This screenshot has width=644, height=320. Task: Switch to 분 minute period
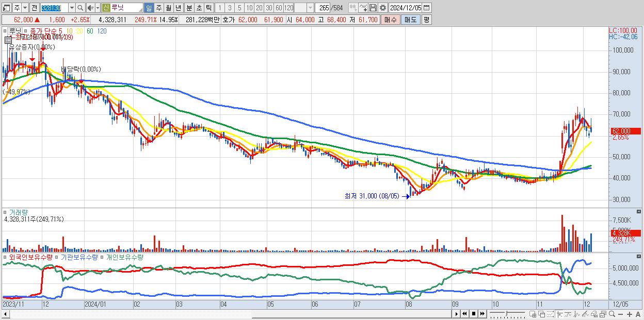coord(189,8)
